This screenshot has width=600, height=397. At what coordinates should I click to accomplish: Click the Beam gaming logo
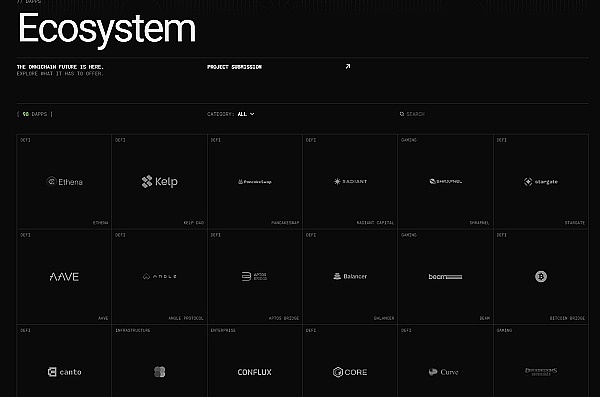pos(445,276)
